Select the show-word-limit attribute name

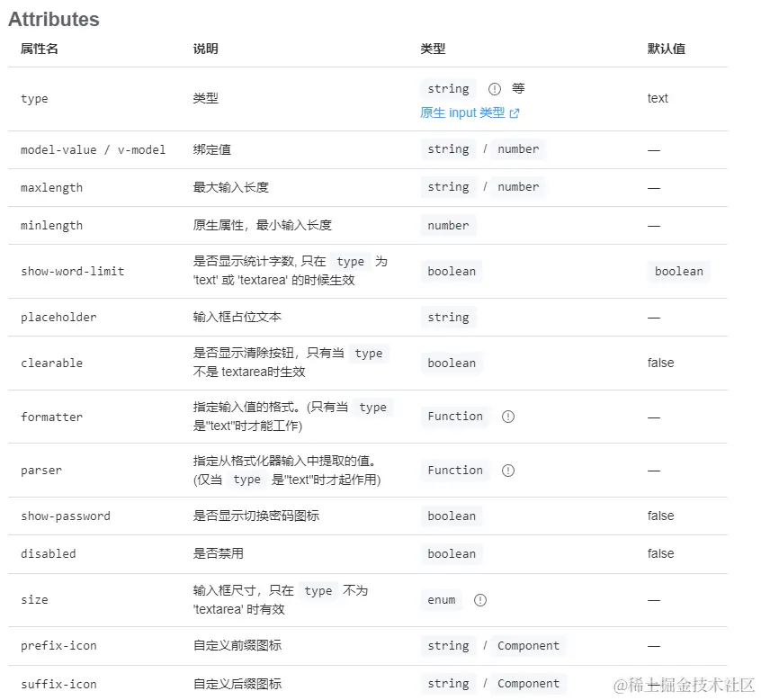tap(72, 272)
